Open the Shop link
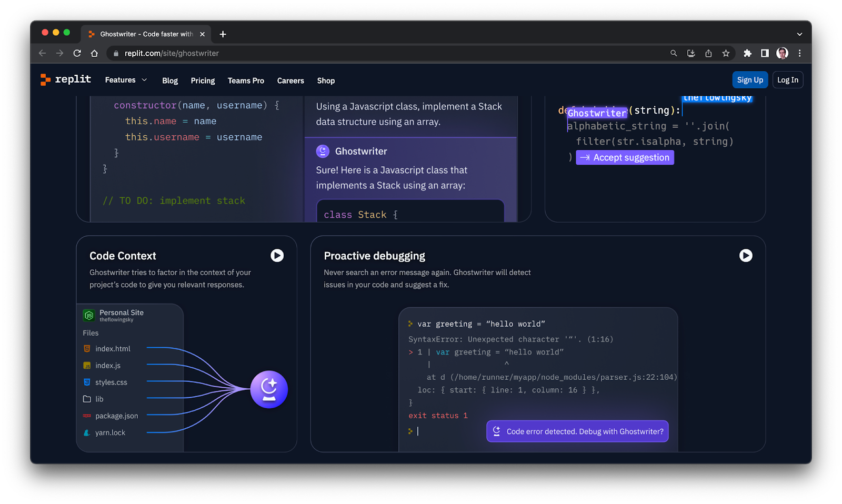The height and width of the screenshot is (504, 842). pyautogui.click(x=326, y=80)
